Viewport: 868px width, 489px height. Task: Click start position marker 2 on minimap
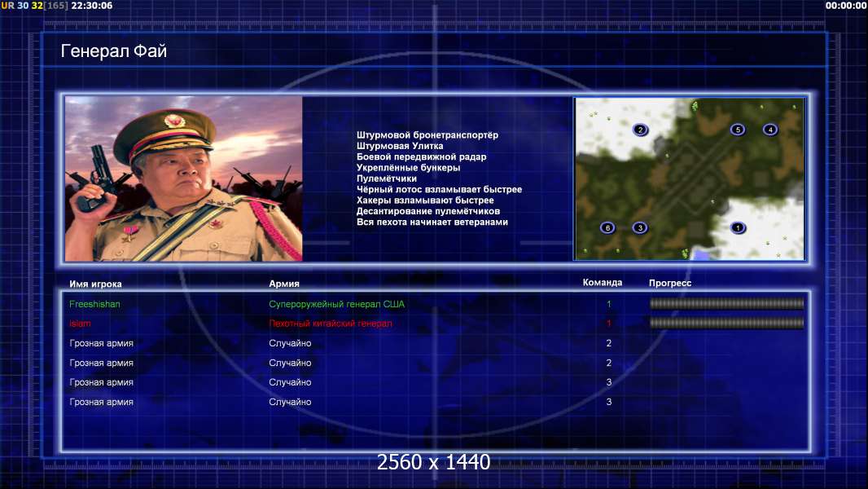coord(640,130)
